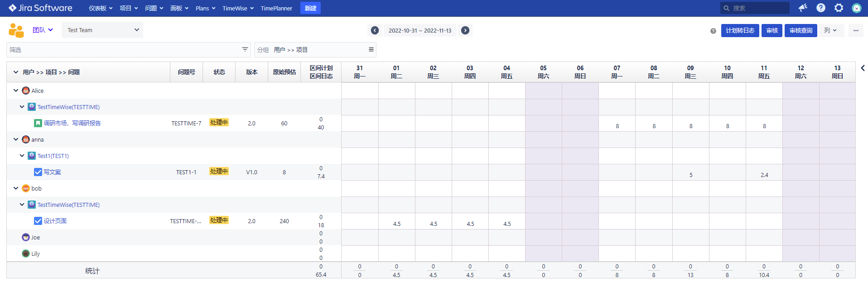Collapse the Alice user row
Viewport: 868px width, 282px height.
click(16, 91)
